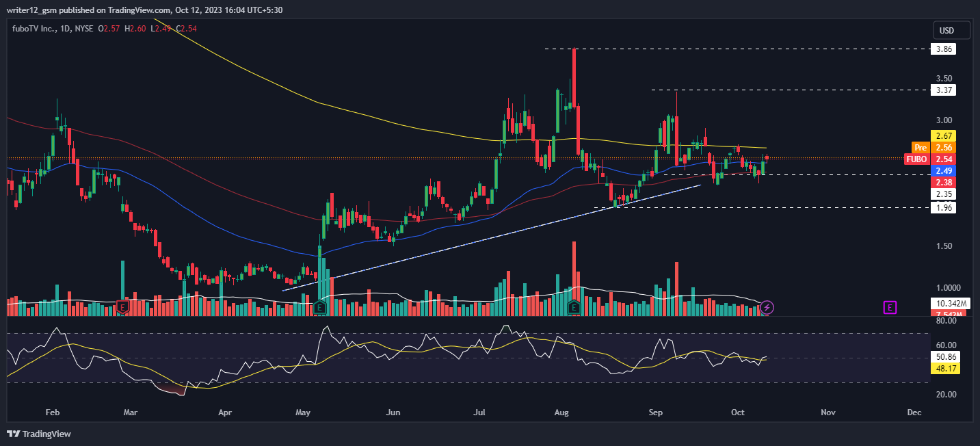The height and width of the screenshot is (446, 980).
Task: Click the red FUBO 2.54 price label
Action: click(930, 159)
